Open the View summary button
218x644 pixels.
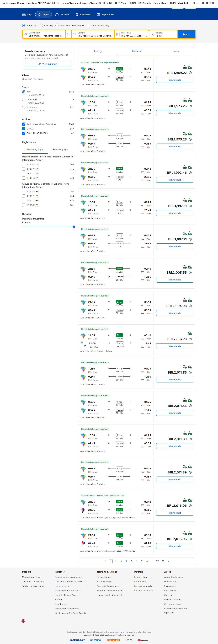48,64
